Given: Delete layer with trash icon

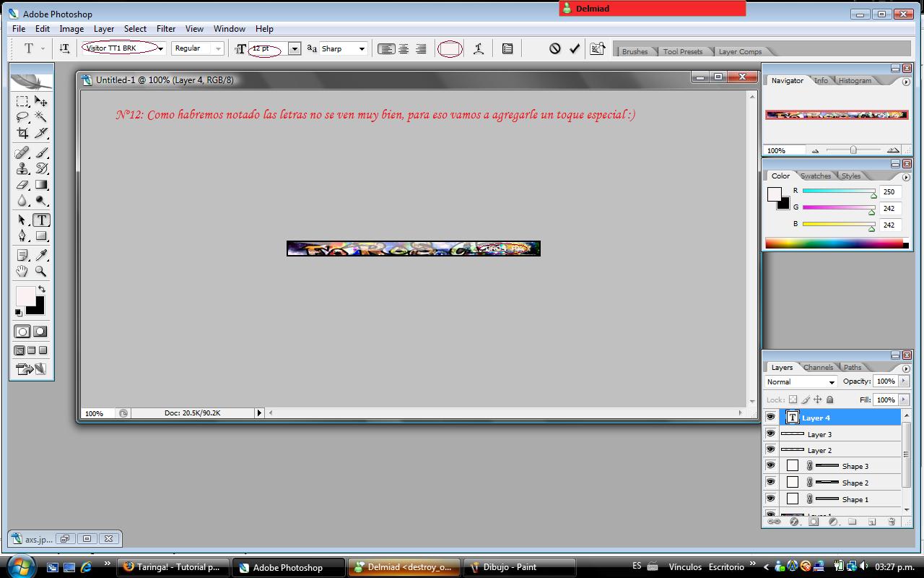Looking at the screenshot, I should [x=892, y=521].
